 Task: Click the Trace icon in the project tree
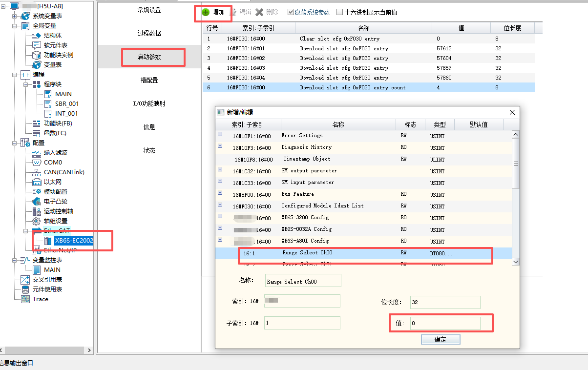point(25,299)
